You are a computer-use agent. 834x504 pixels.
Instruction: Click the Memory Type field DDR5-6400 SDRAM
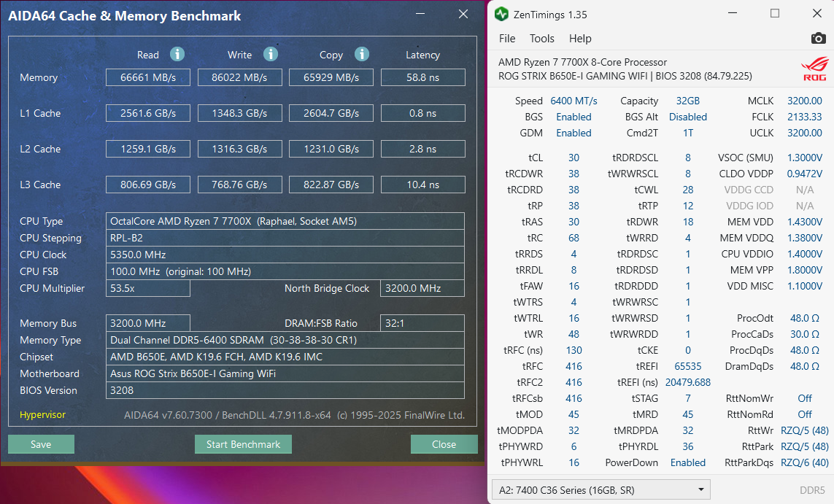click(x=285, y=340)
